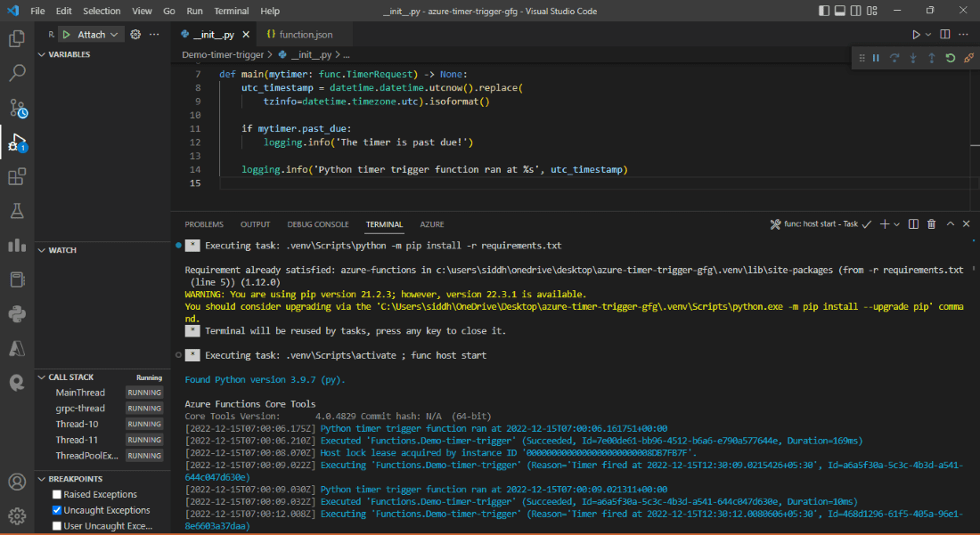Close the terminal panel
Viewport: 980px width, 535px height.
[x=967, y=224]
